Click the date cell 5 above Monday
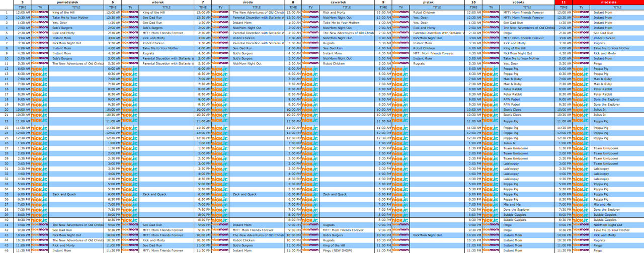 pos(22,2)
